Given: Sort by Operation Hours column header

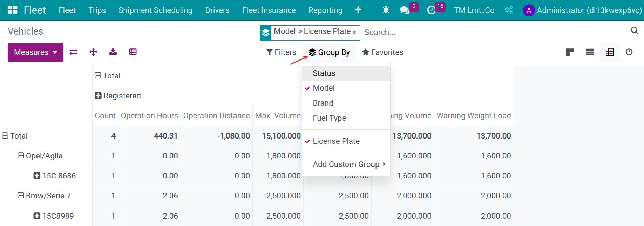Looking at the screenshot, I should [x=149, y=115].
